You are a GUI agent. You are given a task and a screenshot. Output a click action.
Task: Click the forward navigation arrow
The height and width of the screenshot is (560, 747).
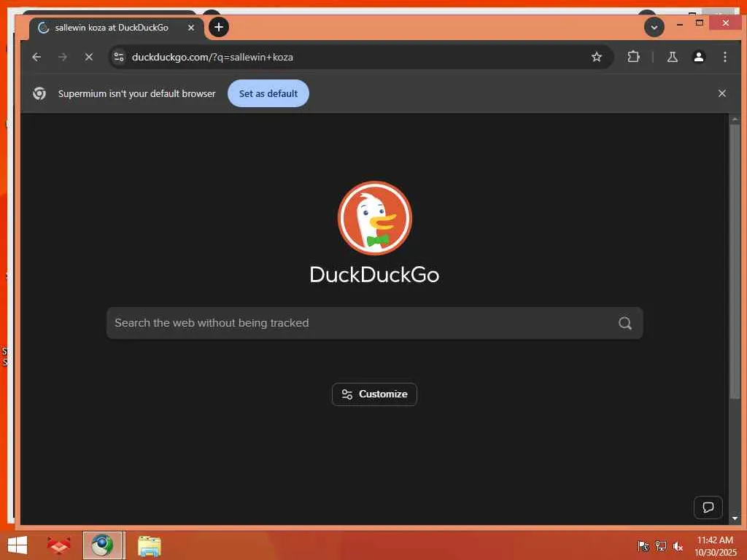[63, 57]
